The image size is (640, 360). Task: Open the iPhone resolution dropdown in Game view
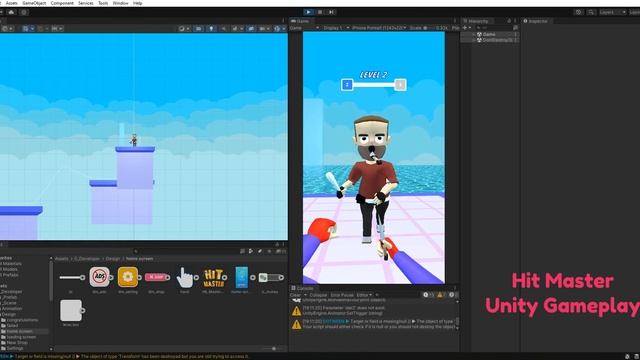pos(379,28)
